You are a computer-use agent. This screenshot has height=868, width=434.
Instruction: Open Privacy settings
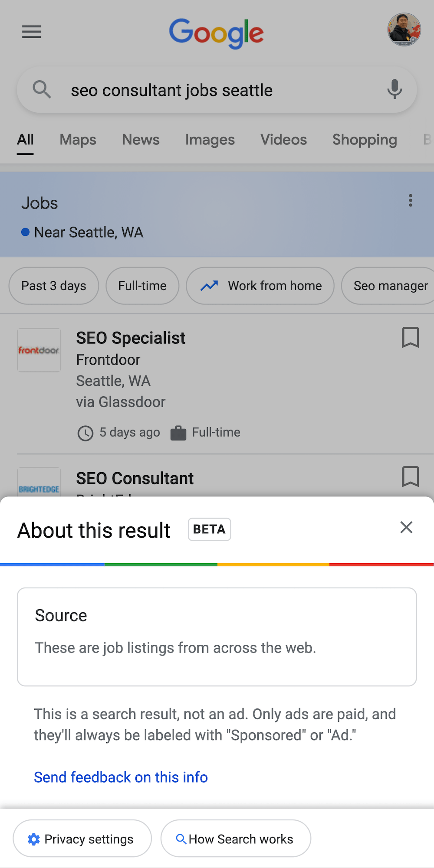point(82,839)
